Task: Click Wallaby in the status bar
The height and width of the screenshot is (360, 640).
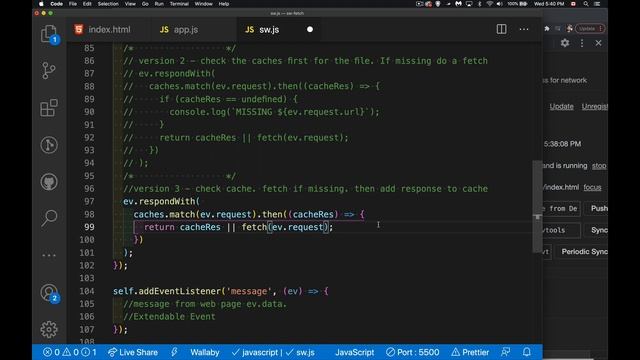Action: pos(204,352)
